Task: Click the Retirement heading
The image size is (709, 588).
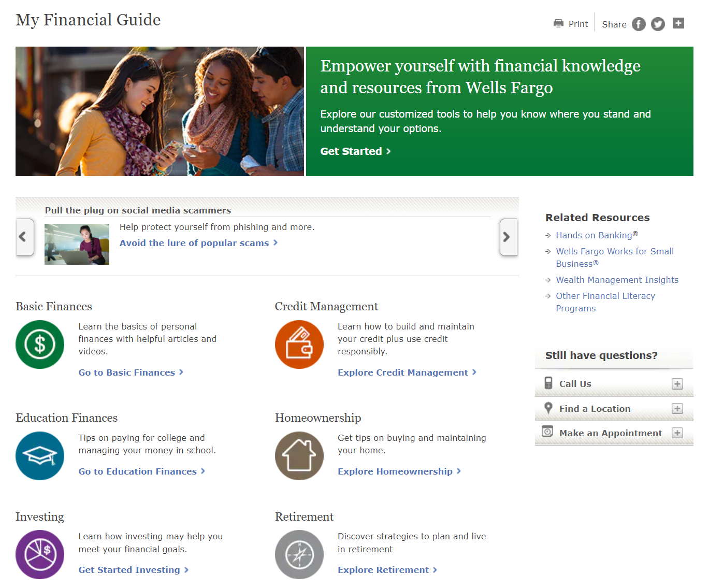Action: 304,517
